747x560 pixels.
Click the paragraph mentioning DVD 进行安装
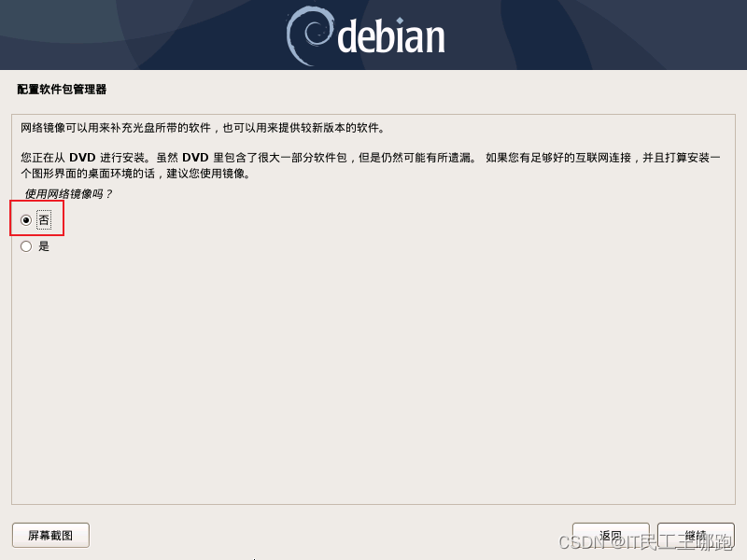pos(370,165)
